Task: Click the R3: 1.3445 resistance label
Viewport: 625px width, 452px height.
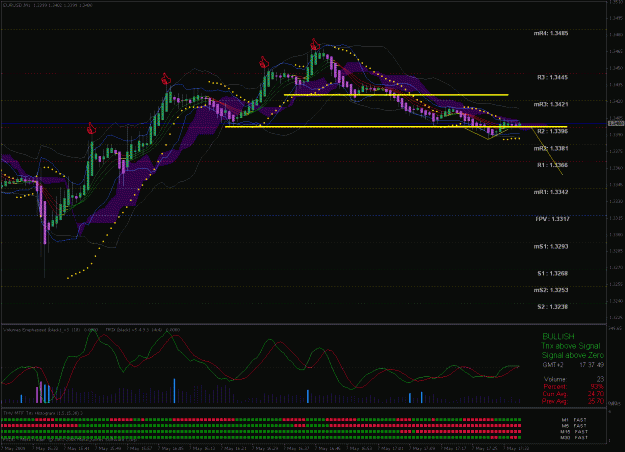Action: tap(552, 77)
